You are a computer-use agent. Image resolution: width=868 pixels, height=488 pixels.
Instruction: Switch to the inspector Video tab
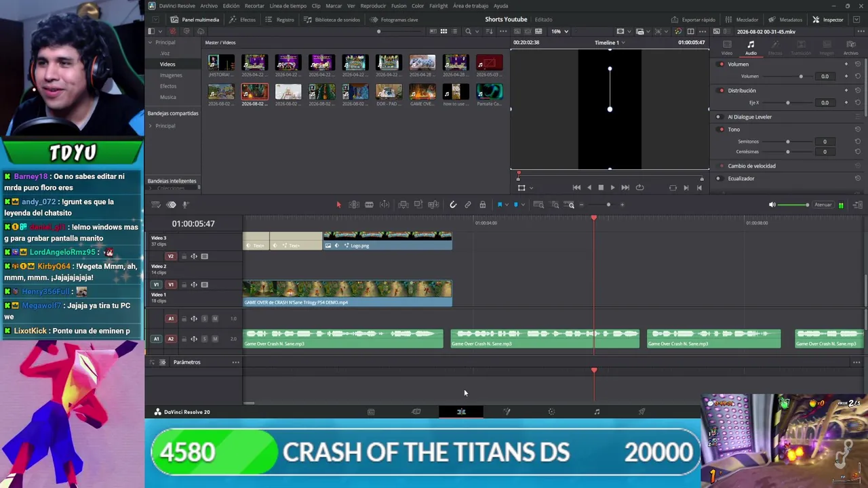[x=727, y=48]
